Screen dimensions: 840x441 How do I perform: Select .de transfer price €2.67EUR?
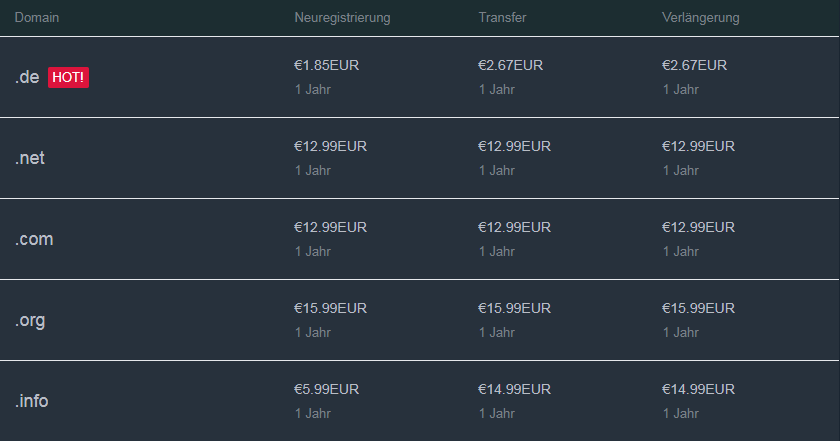point(510,65)
